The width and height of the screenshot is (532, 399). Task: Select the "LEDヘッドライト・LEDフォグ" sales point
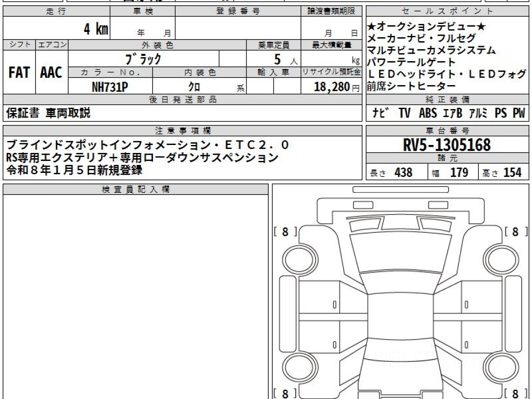(447, 74)
